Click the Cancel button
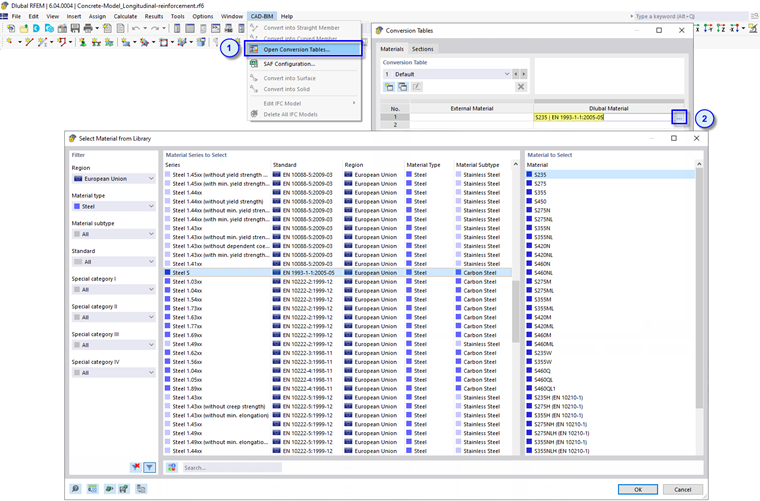 (682, 489)
